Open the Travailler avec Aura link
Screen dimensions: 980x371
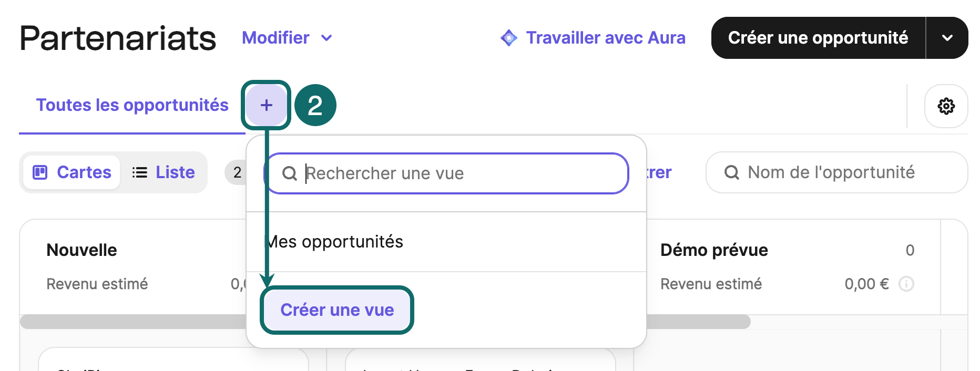click(x=605, y=38)
